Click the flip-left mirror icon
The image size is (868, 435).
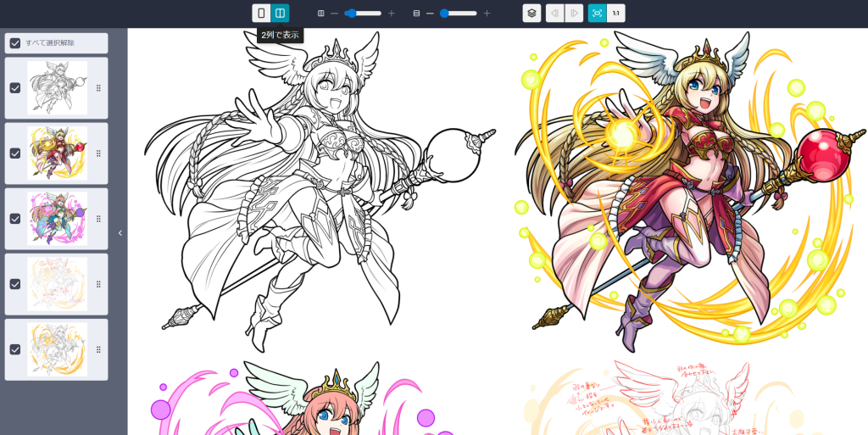pyautogui.click(x=554, y=14)
